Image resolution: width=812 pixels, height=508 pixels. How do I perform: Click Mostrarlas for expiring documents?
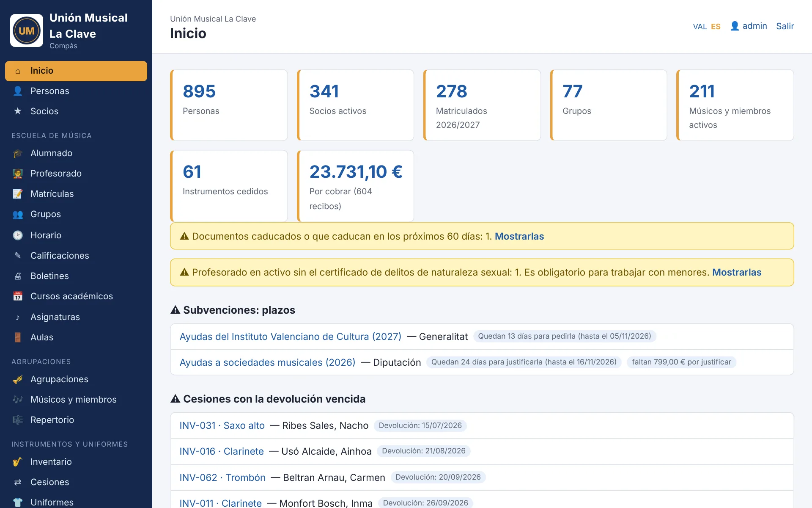(x=519, y=236)
